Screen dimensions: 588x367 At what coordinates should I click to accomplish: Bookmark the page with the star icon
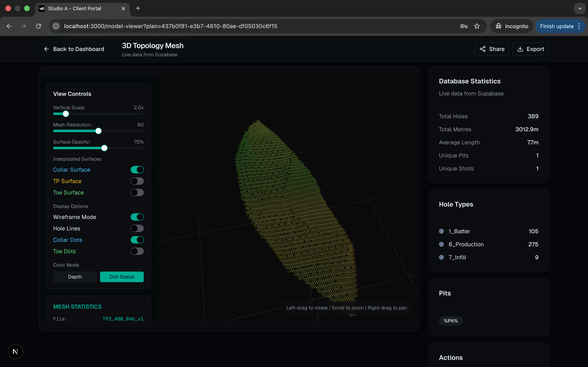point(477,26)
